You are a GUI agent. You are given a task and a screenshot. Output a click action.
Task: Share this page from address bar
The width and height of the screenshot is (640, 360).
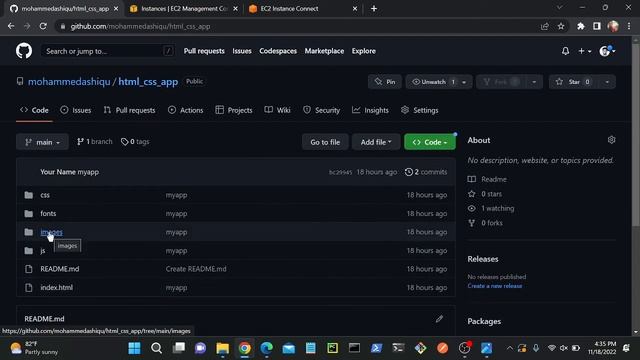tap(544, 26)
